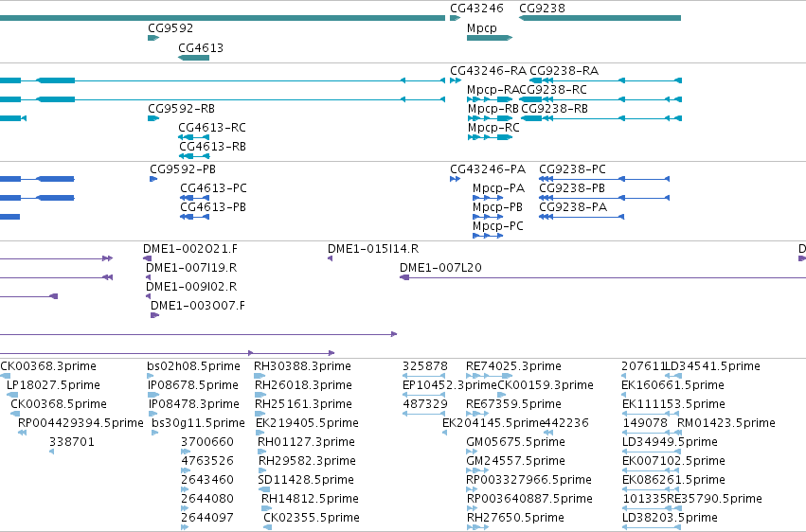Click EST RE74025.3prime
Screen dimensions: 806x532
(x=513, y=366)
